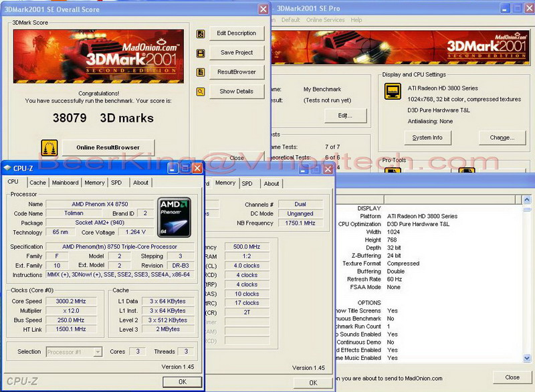Screen dimensions: 535x392
Task: Click the Specification field text
Action: click(120, 247)
